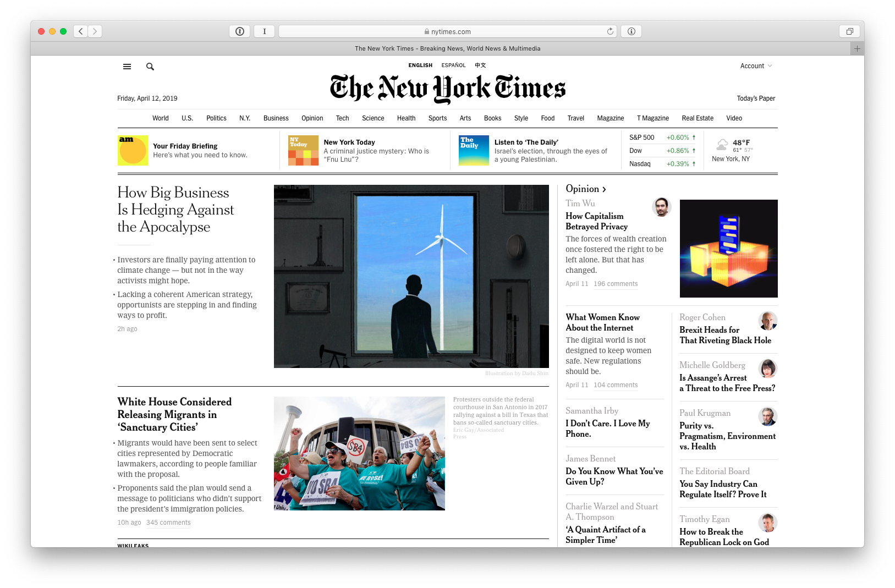
Task: Click The New York Times masthead logo
Action: point(448,89)
